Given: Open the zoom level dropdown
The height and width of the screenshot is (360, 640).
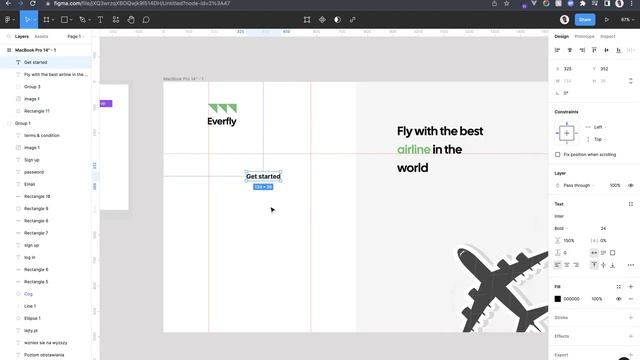Looking at the screenshot, I should tap(627, 20).
